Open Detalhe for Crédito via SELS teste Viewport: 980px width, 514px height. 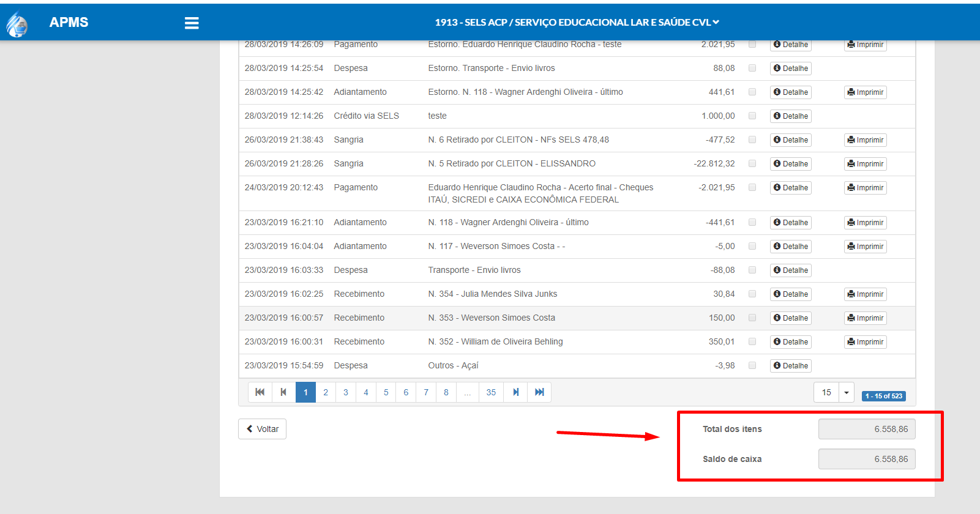pos(791,116)
